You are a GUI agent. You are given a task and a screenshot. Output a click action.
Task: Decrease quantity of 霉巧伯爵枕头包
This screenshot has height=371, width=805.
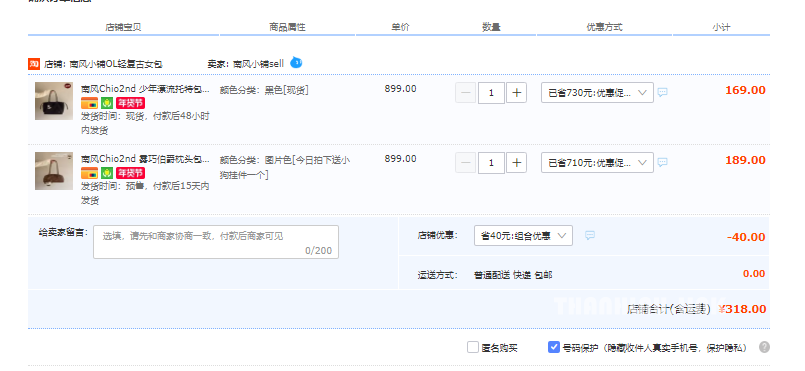(466, 163)
